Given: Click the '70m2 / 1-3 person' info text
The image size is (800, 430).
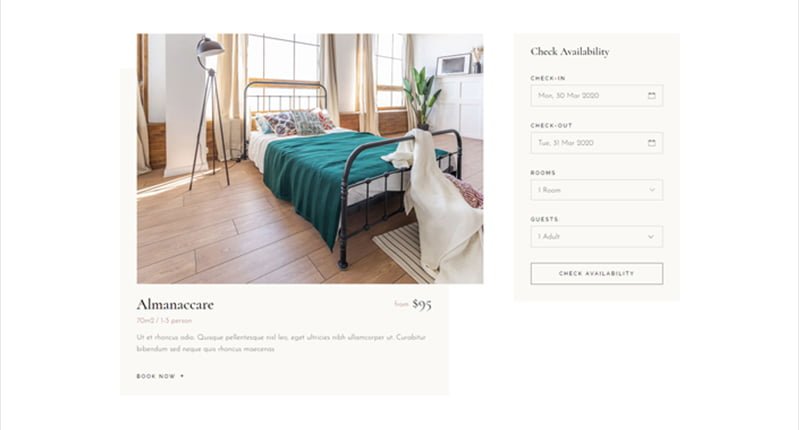Looking at the screenshot, I should pyautogui.click(x=164, y=321).
